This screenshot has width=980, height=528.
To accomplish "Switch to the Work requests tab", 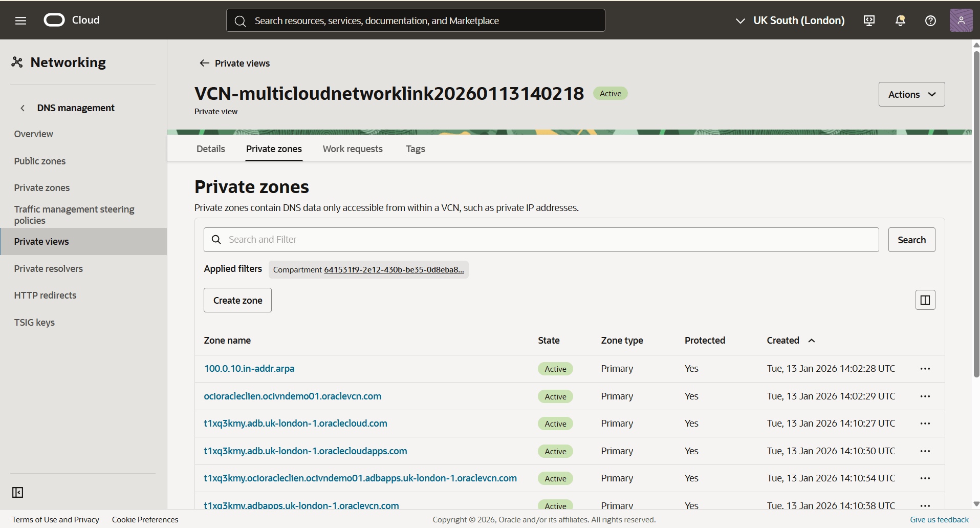I will point(352,149).
